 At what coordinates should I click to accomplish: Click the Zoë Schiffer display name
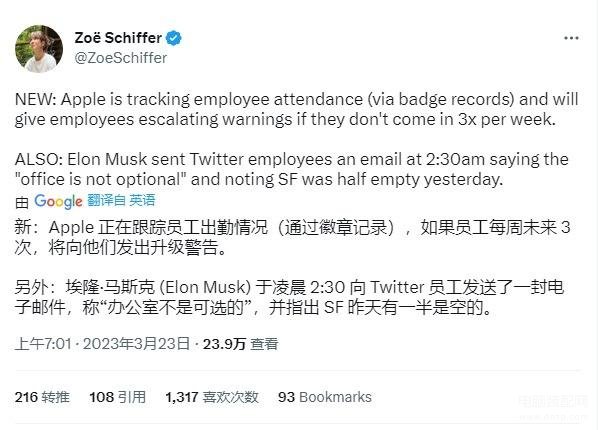(x=118, y=38)
